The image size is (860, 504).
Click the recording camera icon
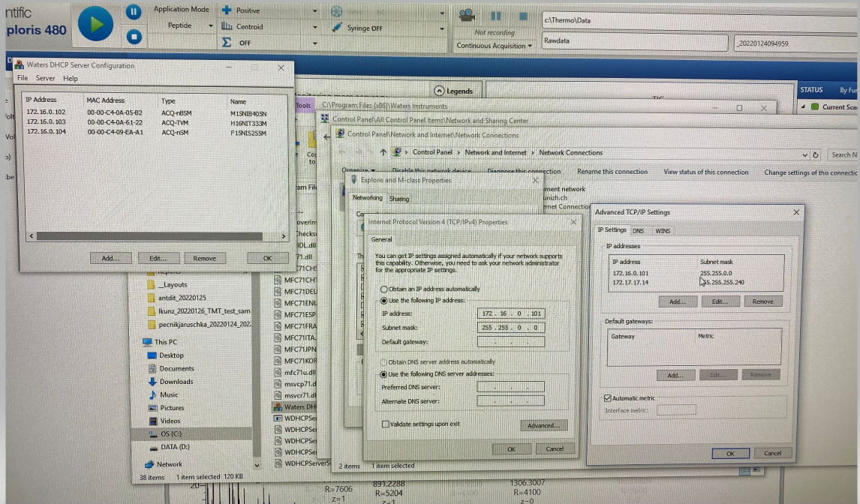tap(467, 15)
